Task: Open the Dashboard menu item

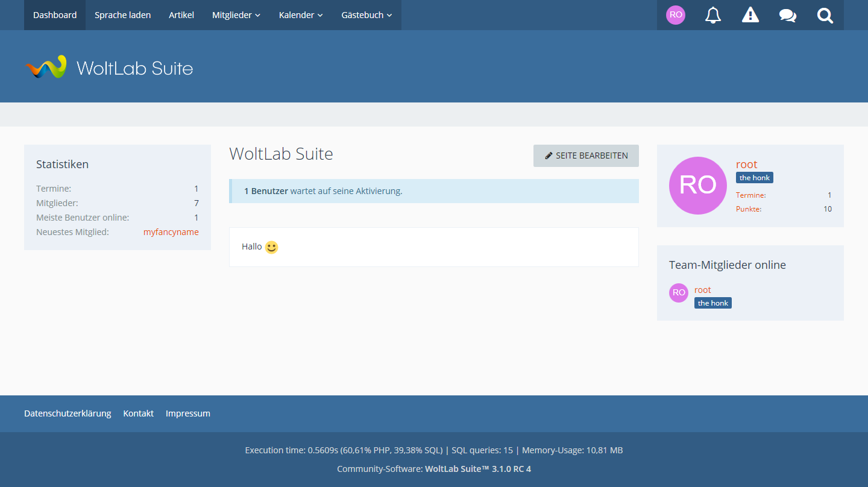Action: 55,15
